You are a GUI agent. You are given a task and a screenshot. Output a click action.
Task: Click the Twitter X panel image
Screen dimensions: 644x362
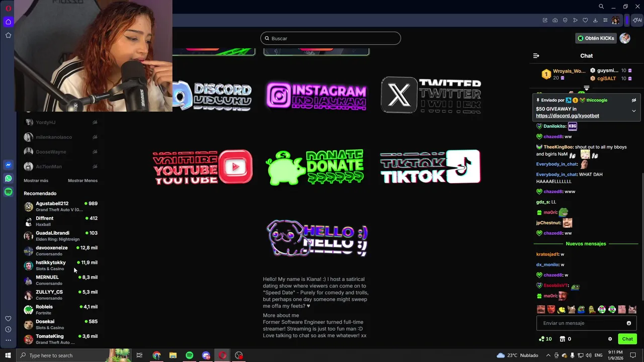coord(431,95)
